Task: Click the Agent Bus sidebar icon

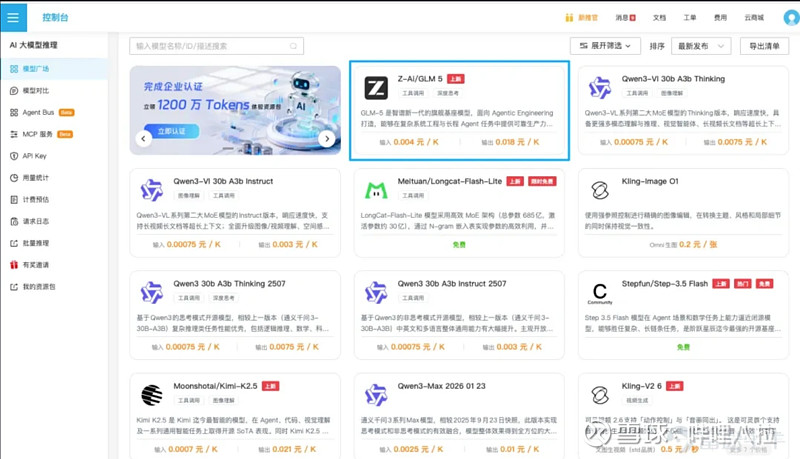Action: pyautogui.click(x=14, y=113)
